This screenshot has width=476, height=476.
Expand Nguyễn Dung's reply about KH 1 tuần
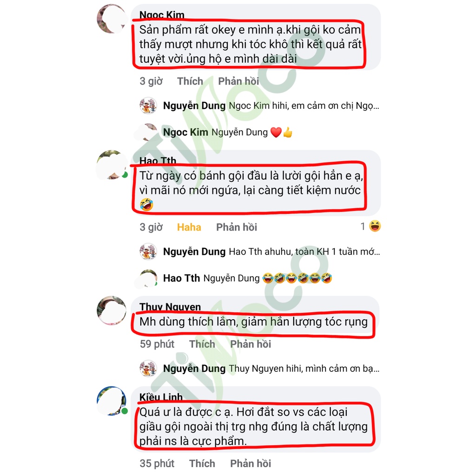(x=304, y=251)
